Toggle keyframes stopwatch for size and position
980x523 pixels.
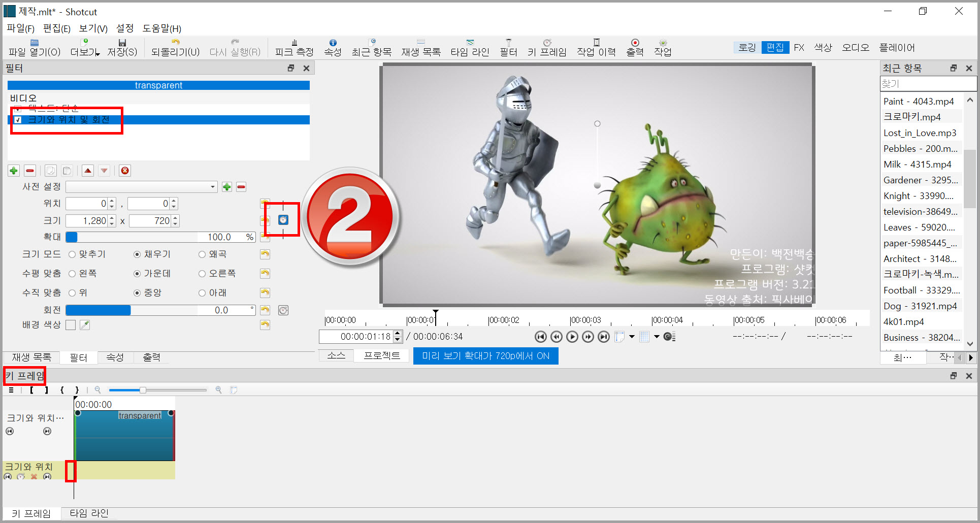(283, 220)
